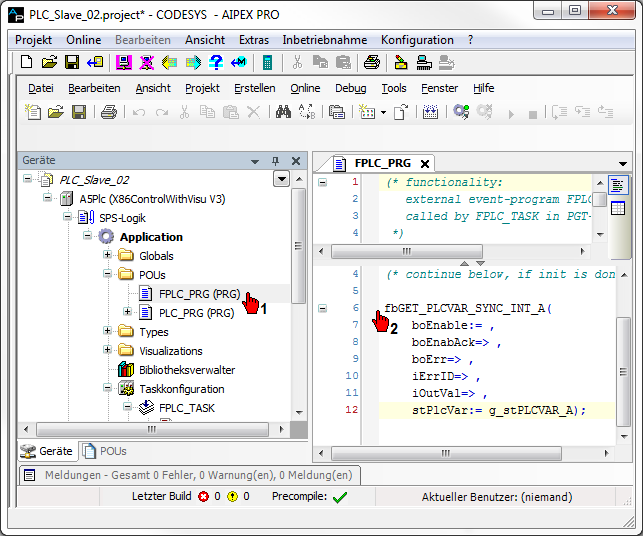Viewport: 643px width, 537px height.
Task: Click Aktueller Benutzer: (niemand) status field
Action: coord(497,497)
